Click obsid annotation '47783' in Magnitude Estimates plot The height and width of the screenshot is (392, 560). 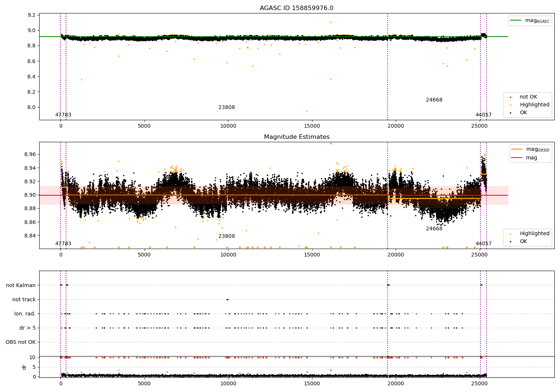(x=63, y=244)
